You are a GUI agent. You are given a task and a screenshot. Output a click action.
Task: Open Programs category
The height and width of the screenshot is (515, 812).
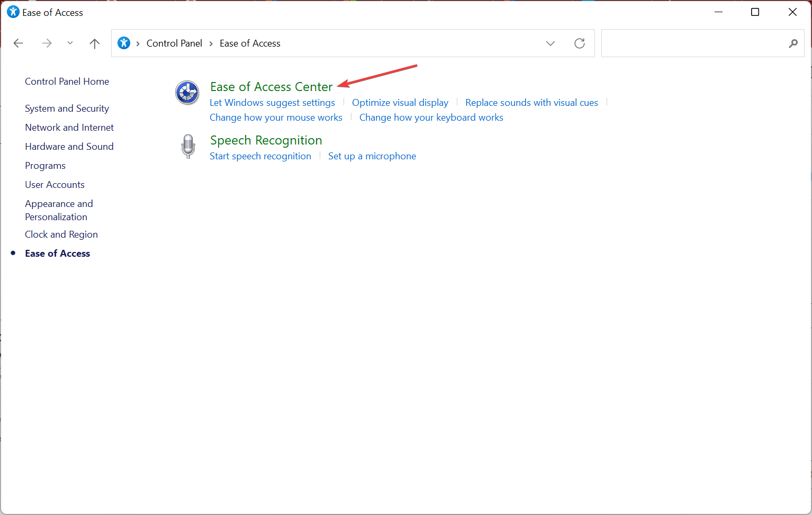pos(45,166)
